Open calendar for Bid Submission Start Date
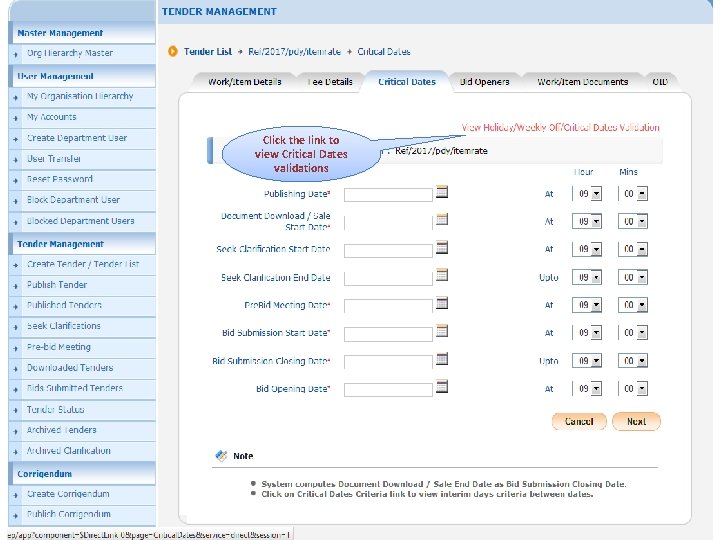The width and height of the screenshot is (720, 540). pyautogui.click(x=442, y=331)
